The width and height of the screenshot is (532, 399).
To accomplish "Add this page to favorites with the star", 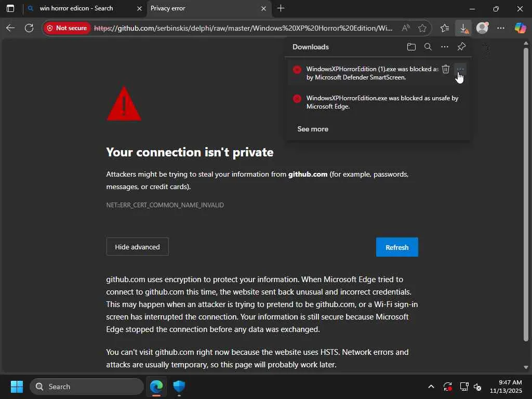I will click(x=422, y=28).
